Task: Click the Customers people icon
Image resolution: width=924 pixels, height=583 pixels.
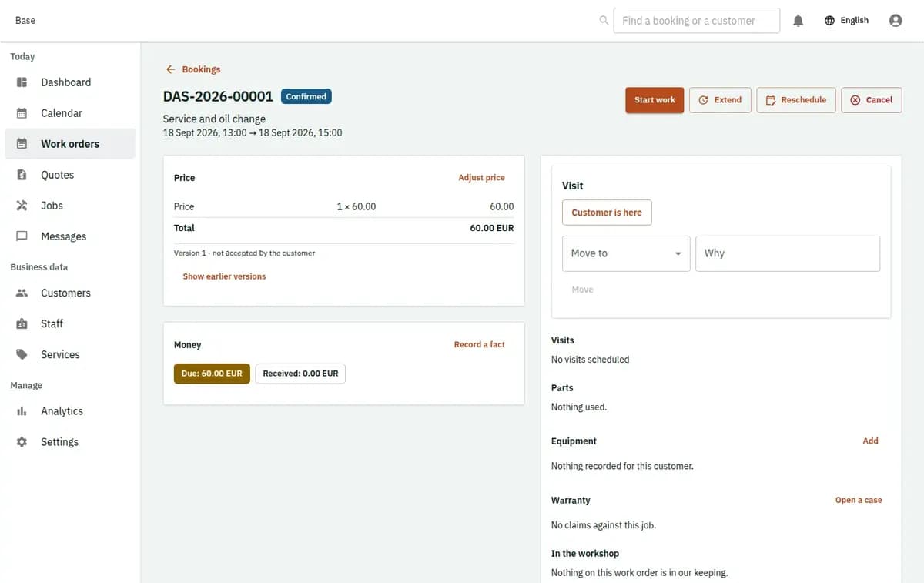Action: pos(22,293)
